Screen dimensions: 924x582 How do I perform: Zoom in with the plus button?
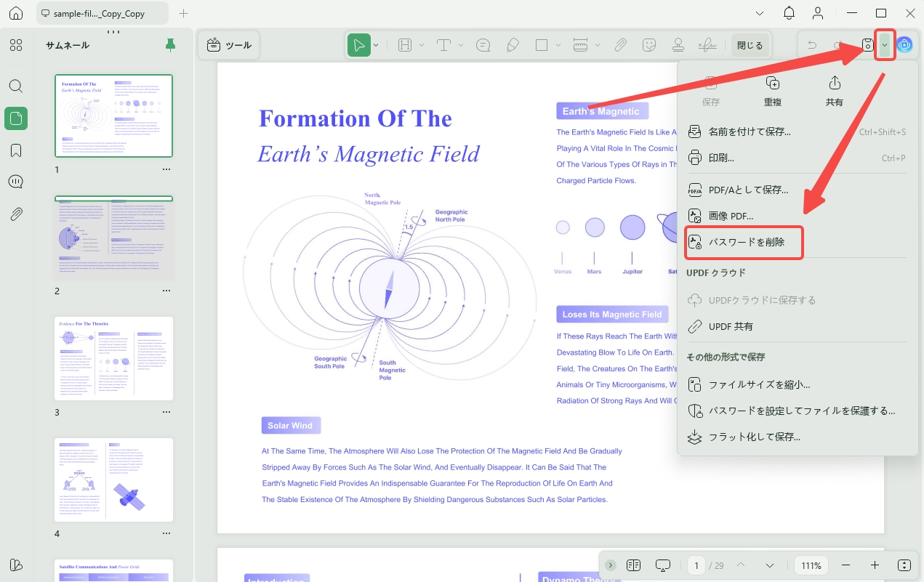point(875,565)
